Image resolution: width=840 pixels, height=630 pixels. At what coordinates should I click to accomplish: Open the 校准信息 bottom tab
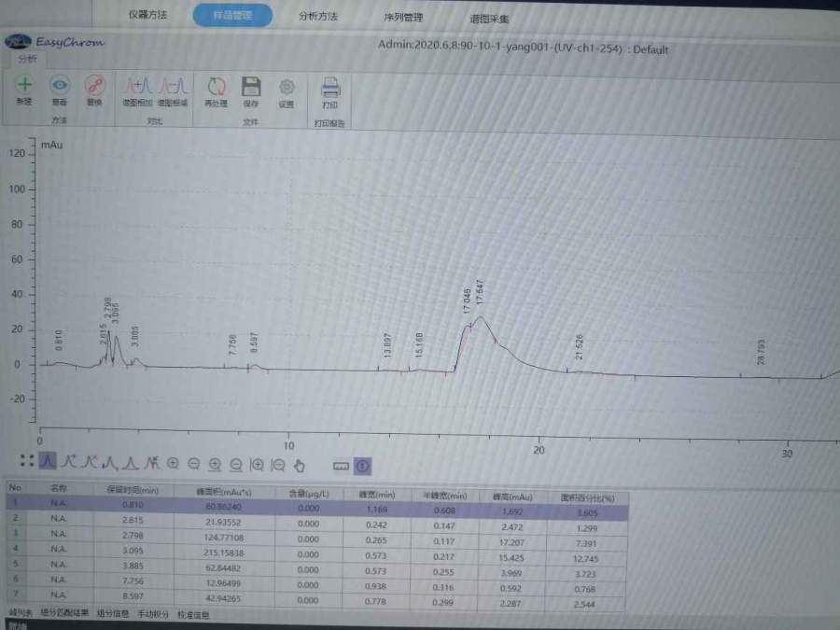193,615
